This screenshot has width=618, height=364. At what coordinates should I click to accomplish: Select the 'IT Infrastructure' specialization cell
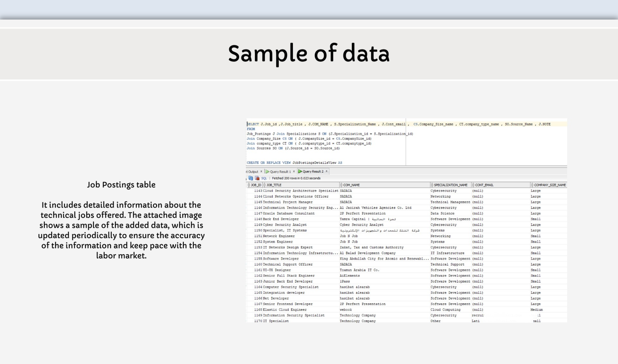[451, 253]
